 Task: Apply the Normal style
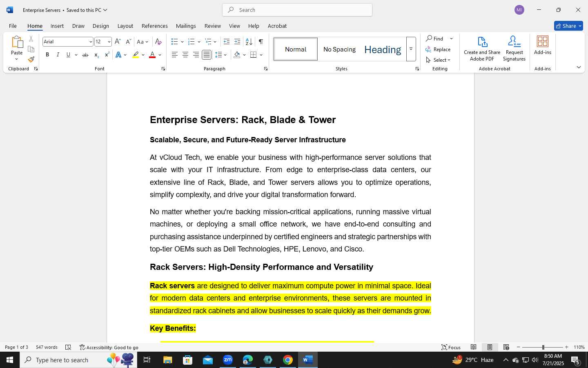point(296,49)
